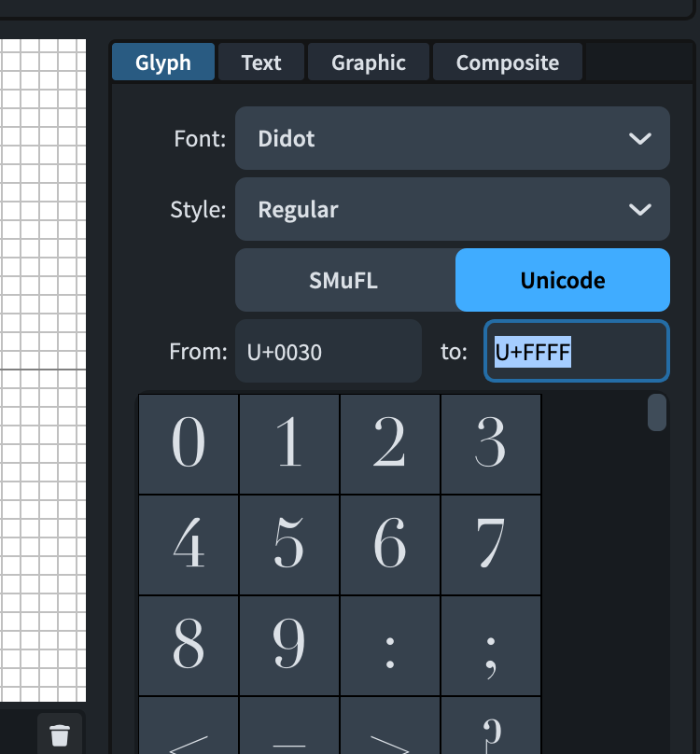Pick the semicolon glyph
700x754 pixels.
click(491, 646)
